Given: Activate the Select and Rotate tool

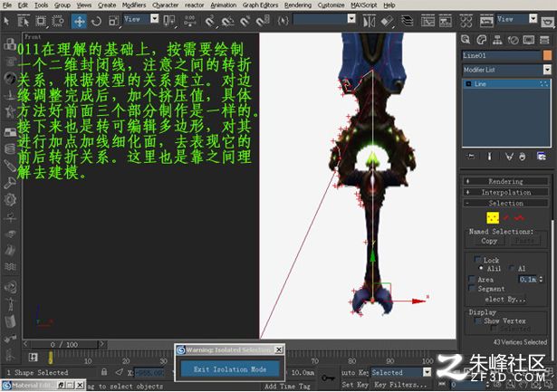Looking at the screenshot, I should coord(96,21).
